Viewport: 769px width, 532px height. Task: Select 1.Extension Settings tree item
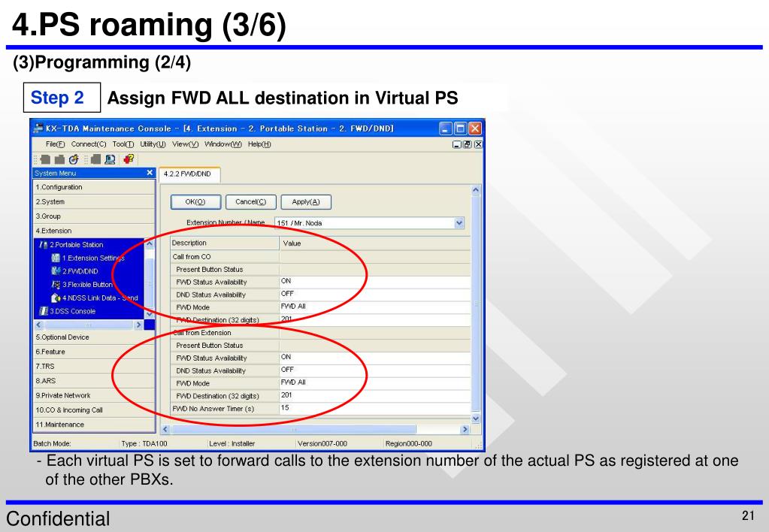[93, 258]
